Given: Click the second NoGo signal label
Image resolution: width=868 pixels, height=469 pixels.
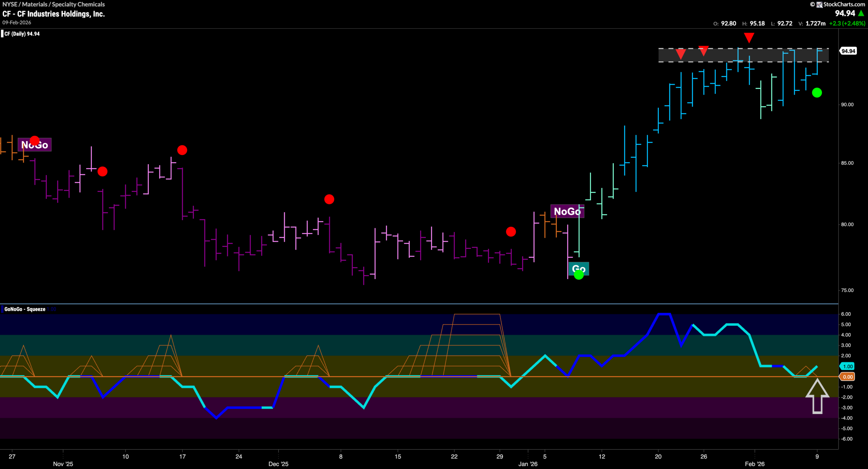Looking at the screenshot, I should tap(568, 211).
